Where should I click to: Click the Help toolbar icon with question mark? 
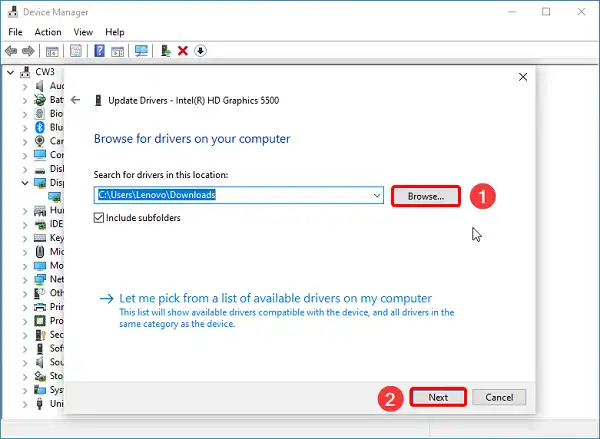(99, 51)
